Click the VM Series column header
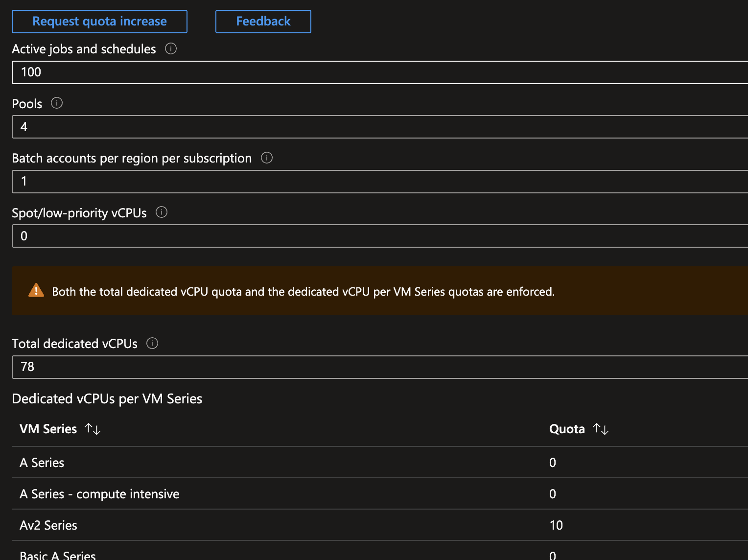Viewport: 748px width, 560px height. pyautogui.click(x=48, y=429)
